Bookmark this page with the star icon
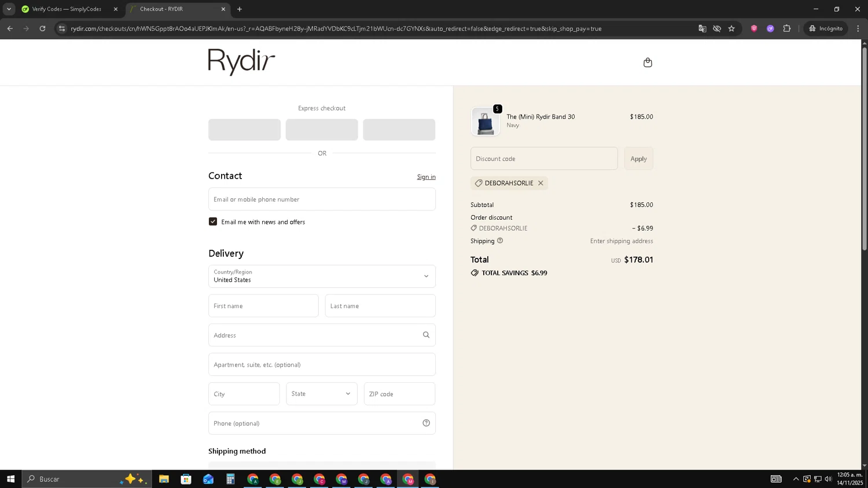Viewport: 868px width, 488px height. pyautogui.click(x=731, y=28)
